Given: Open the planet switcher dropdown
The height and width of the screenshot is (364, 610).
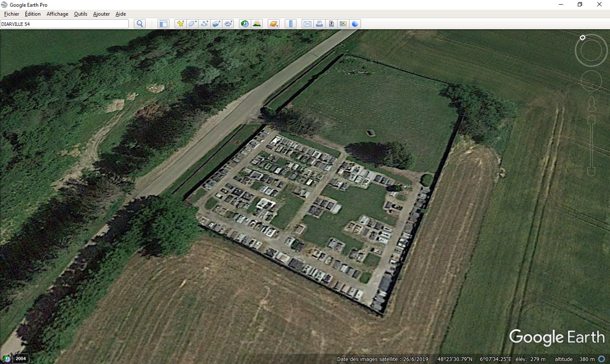Looking at the screenshot, I should (274, 24).
